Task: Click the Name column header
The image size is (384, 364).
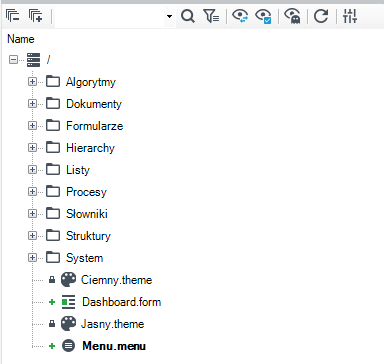Action: tap(21, 39)
